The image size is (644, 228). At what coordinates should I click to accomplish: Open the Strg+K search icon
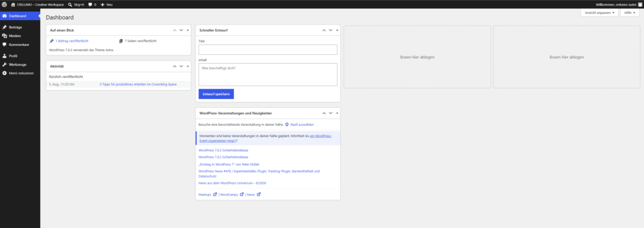pyautogui.click(x=70, y=4)
